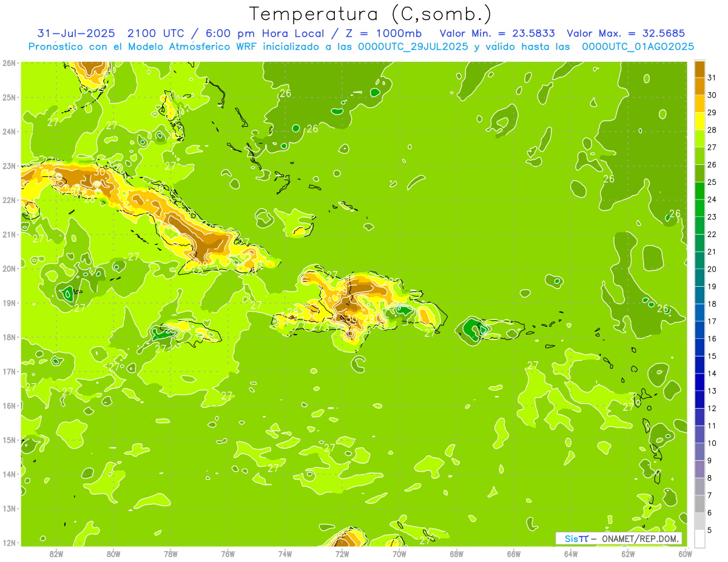Click the brown color bar swatch above 31
Image resolution: width=728 pixels, height=562 pixels.
click(x=699, y=69)
